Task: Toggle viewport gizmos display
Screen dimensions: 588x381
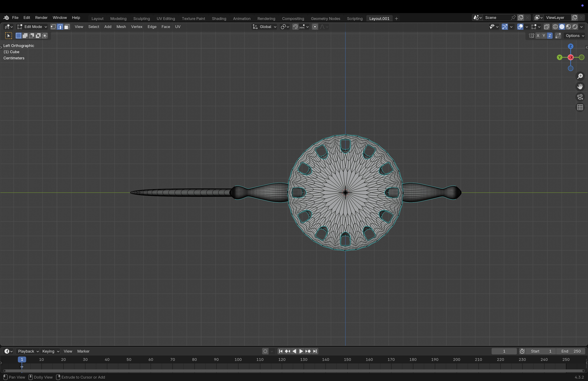Action: [x=505, y=27]
